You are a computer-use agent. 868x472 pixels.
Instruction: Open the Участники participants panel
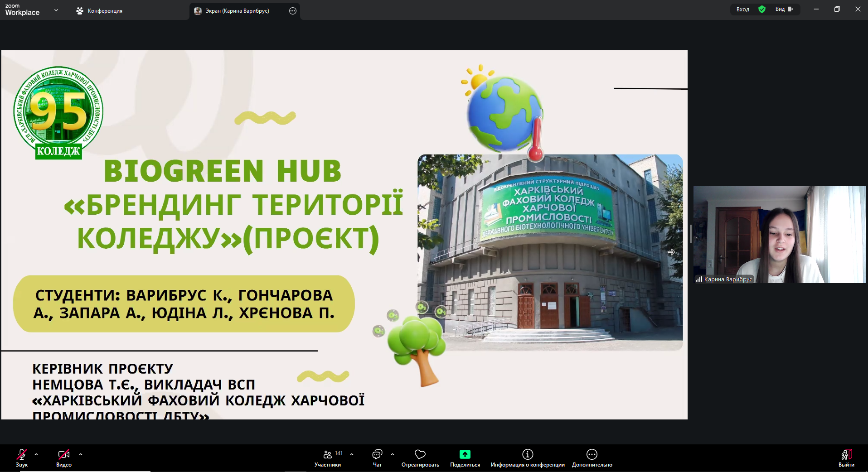pos(328,458)
